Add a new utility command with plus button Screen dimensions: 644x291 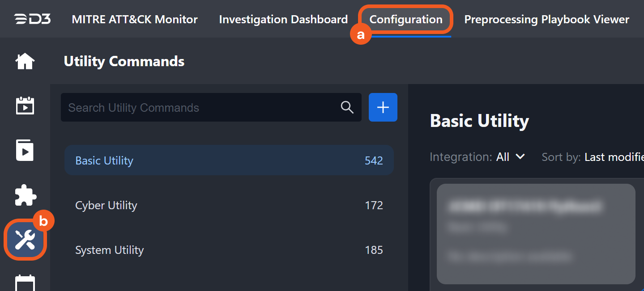coord(383,107)
